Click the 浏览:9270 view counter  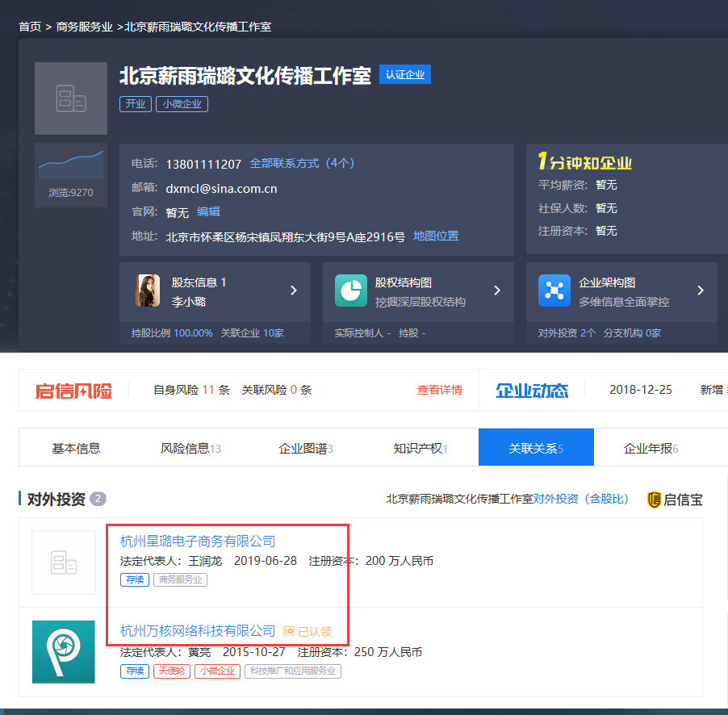(x=71, y=192)
